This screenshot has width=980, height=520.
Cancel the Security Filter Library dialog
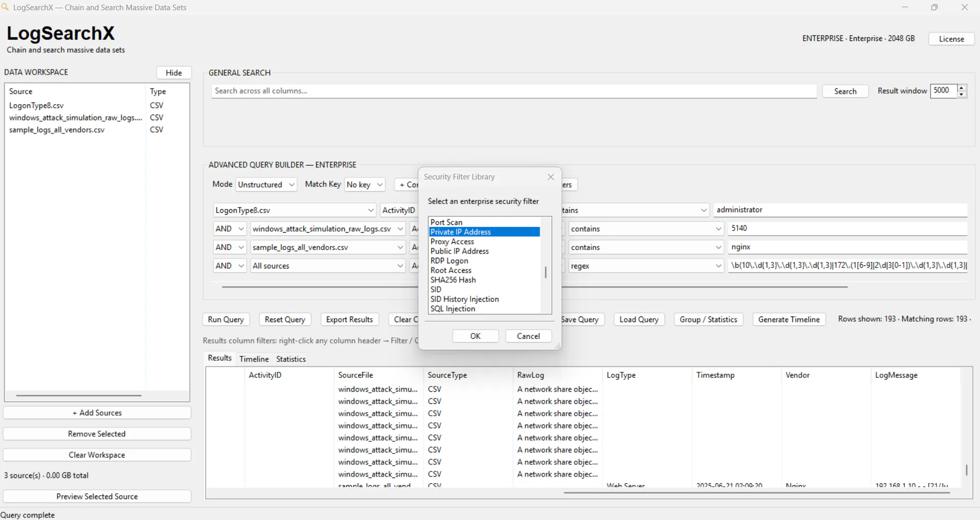tap(528, 336)
